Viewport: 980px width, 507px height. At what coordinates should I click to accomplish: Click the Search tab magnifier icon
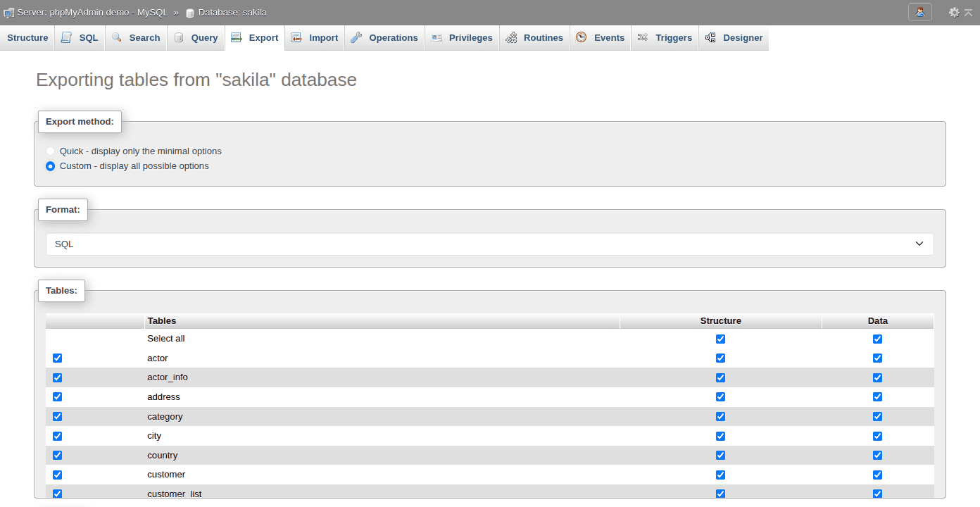click(x=117, y=37)
